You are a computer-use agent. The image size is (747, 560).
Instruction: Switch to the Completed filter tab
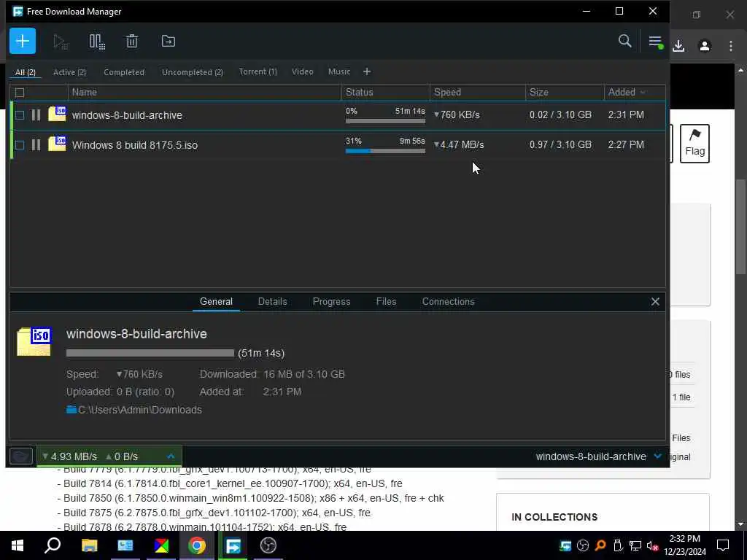[124, 72]
